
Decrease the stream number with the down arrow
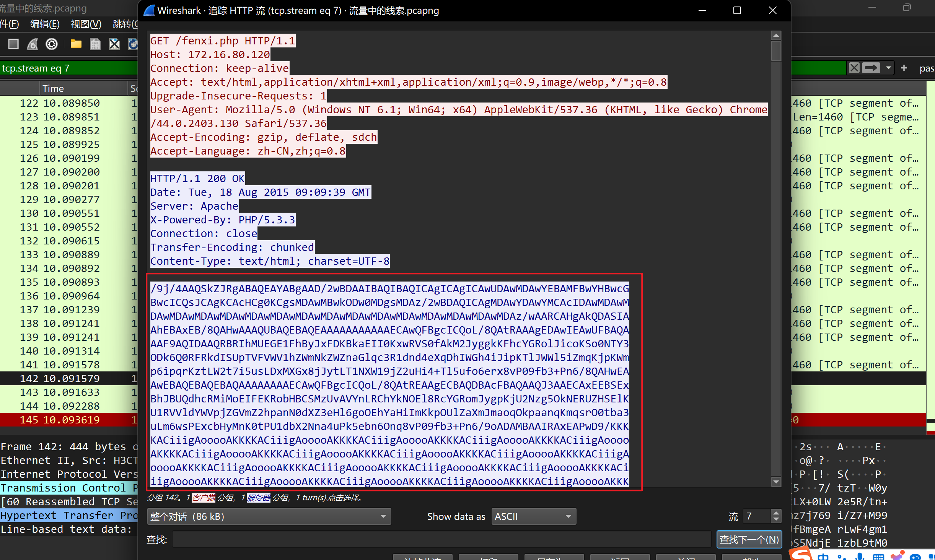point(776,520)
